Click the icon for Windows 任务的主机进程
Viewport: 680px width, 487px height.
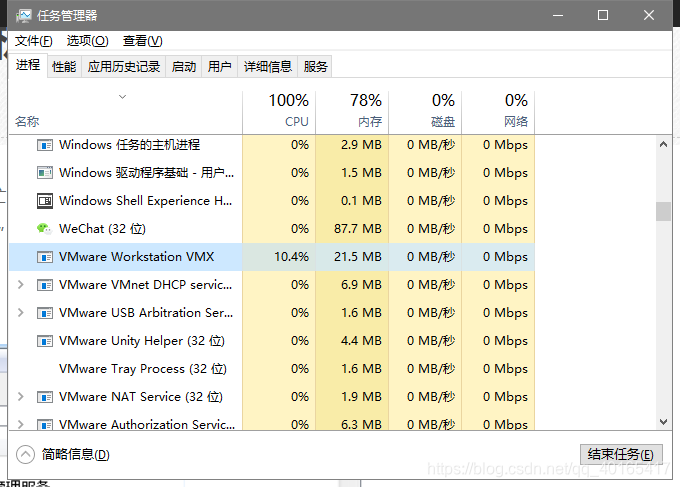pyautogui.click(x=45, y=145)
